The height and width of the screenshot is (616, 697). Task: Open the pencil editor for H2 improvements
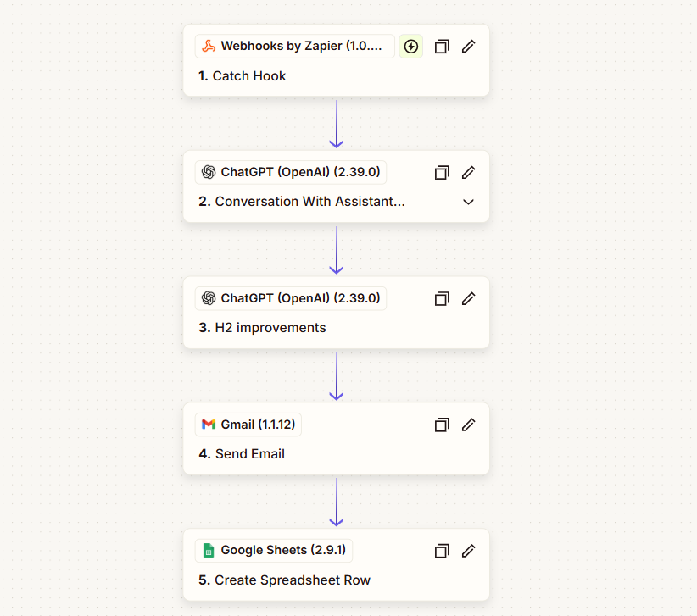(x=469, y=298)
